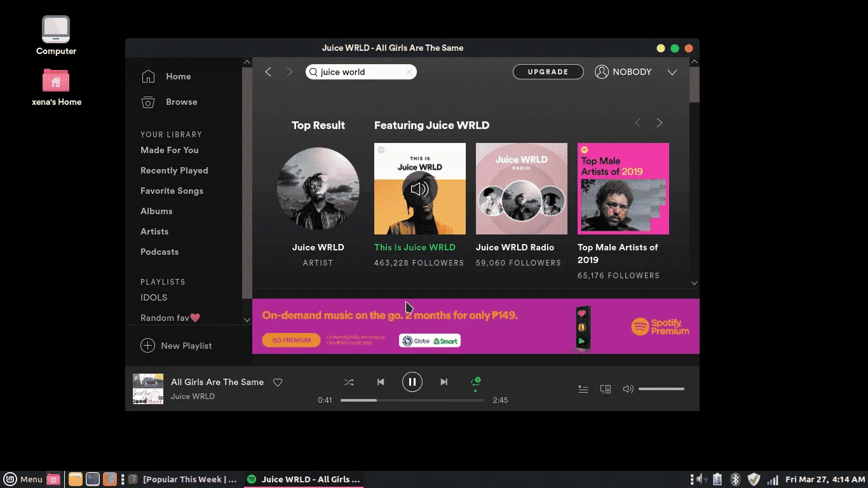Open the connect to a device menu

[x=606, y=389]
